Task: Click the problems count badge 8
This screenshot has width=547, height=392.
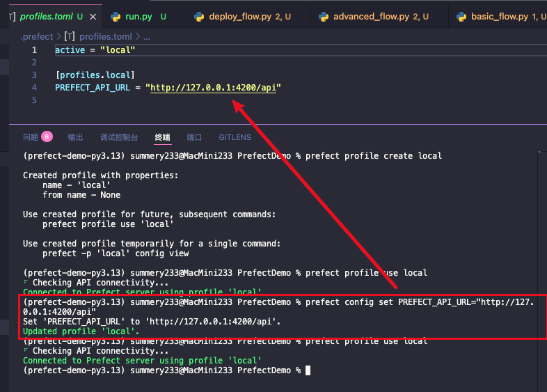Action: coord(47,136)
